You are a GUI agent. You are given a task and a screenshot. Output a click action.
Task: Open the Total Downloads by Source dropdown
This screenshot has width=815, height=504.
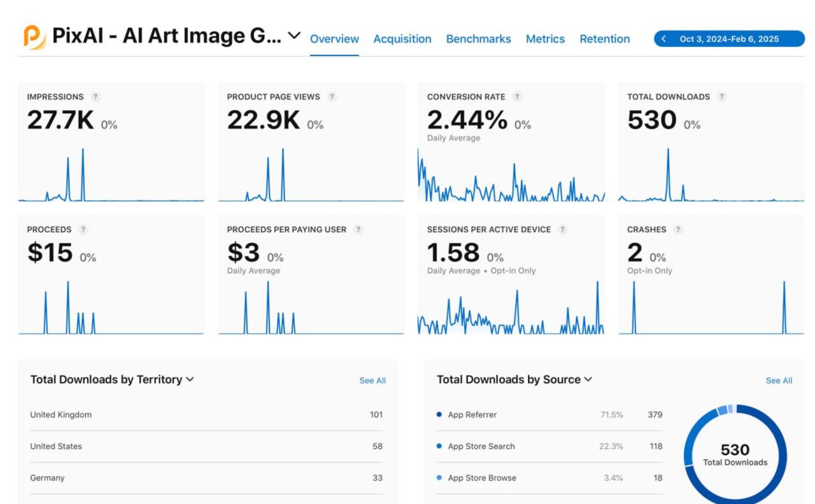tap(586, 379)
